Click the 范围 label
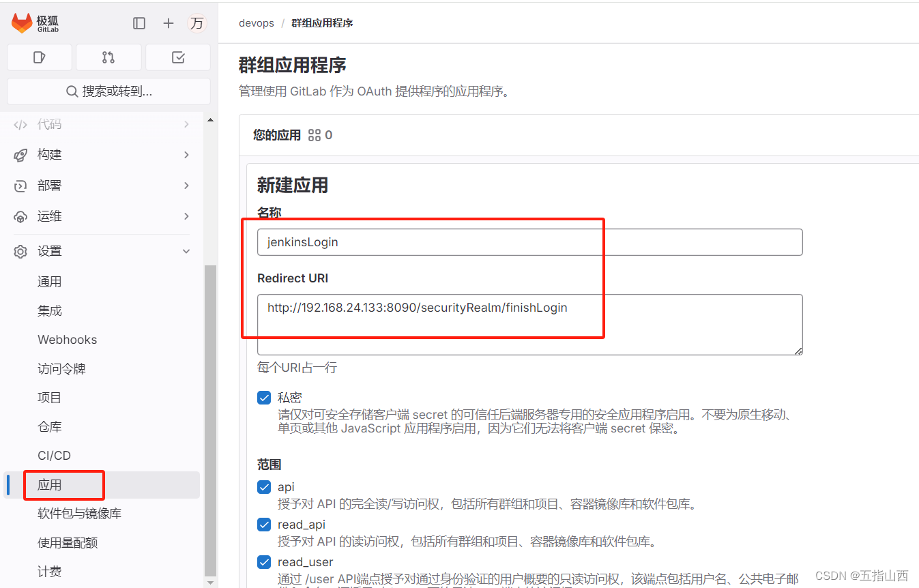Screen dimensions: 919x588 [x=269, y=465]
